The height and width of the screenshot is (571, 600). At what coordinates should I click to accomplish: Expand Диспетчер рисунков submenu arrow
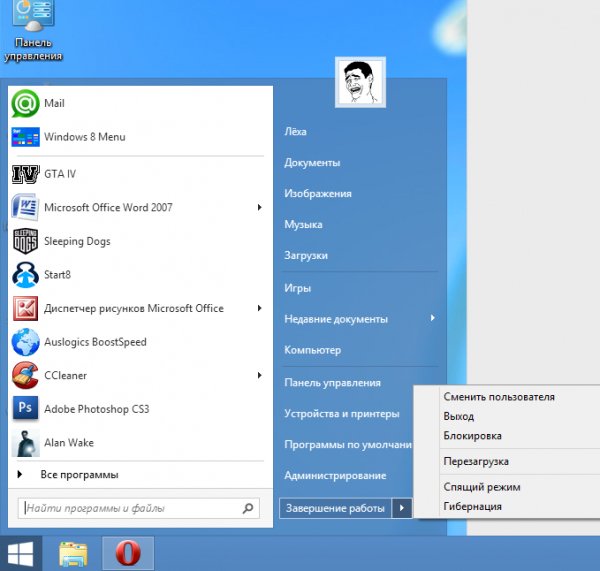[x=260, y=308]
